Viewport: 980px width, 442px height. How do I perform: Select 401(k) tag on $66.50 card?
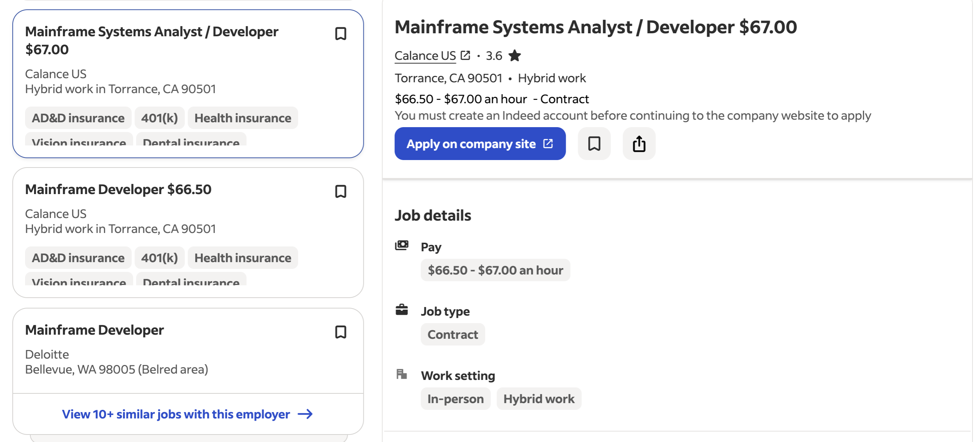[x=159, y=258]
